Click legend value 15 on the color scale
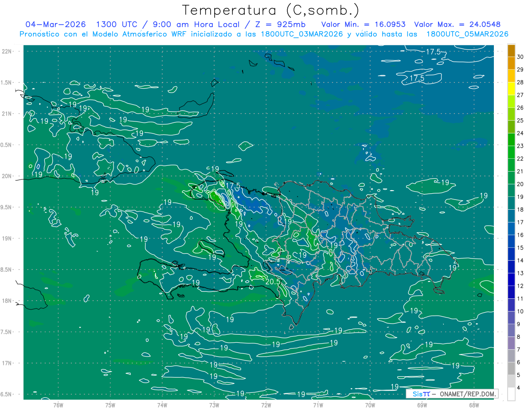532x411 pixels. (x=520, y=248)
